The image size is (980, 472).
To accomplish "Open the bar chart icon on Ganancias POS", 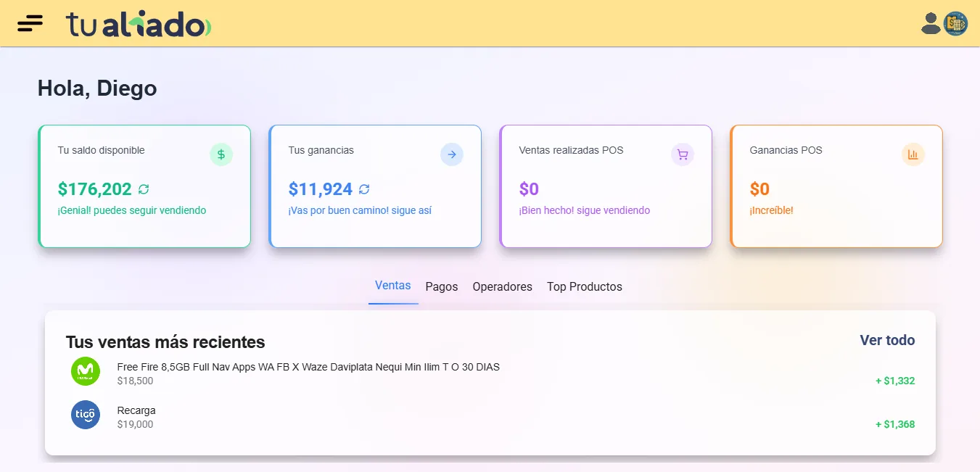I will point(913,154).
